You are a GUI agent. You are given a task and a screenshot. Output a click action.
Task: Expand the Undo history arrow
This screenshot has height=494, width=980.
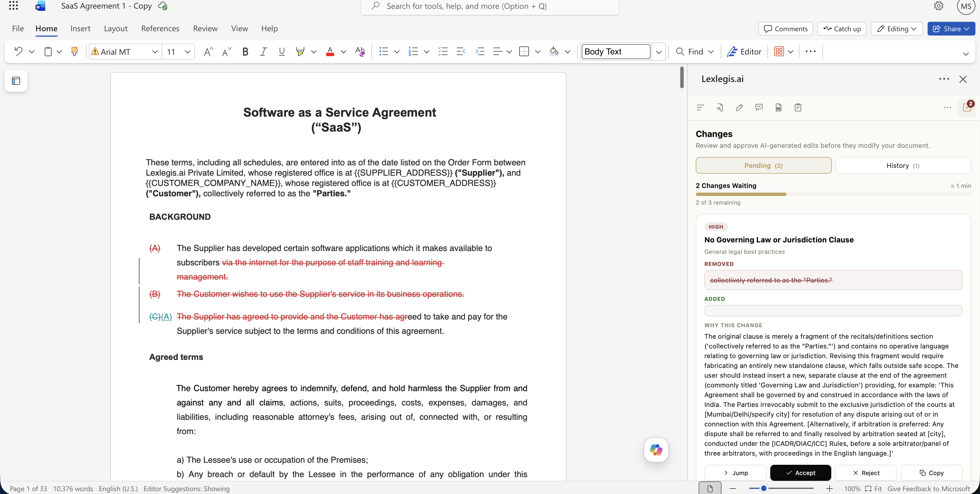32,51
